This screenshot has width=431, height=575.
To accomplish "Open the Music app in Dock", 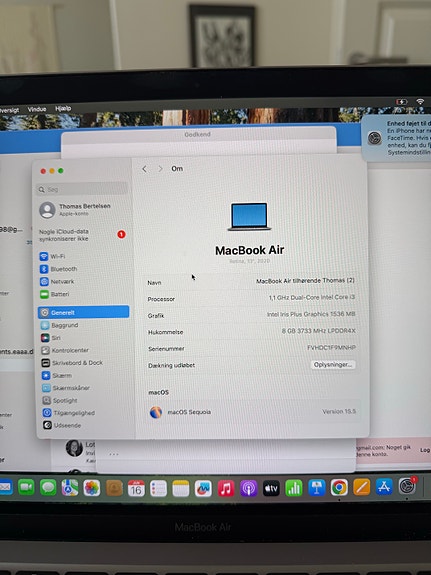I will (226, 488).
